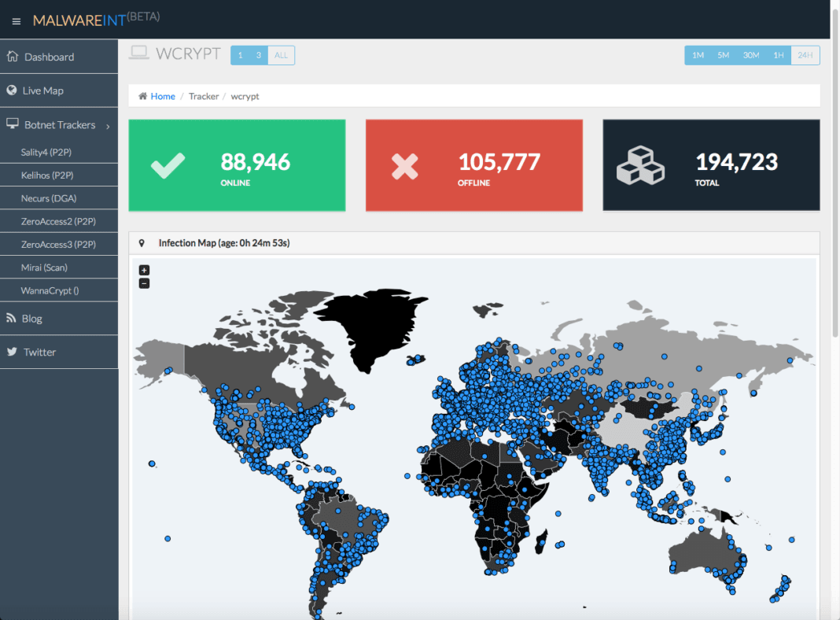Screen dimensions: 840x620
Task: Click the Twitter bird icon
Action: click(12, 352)
